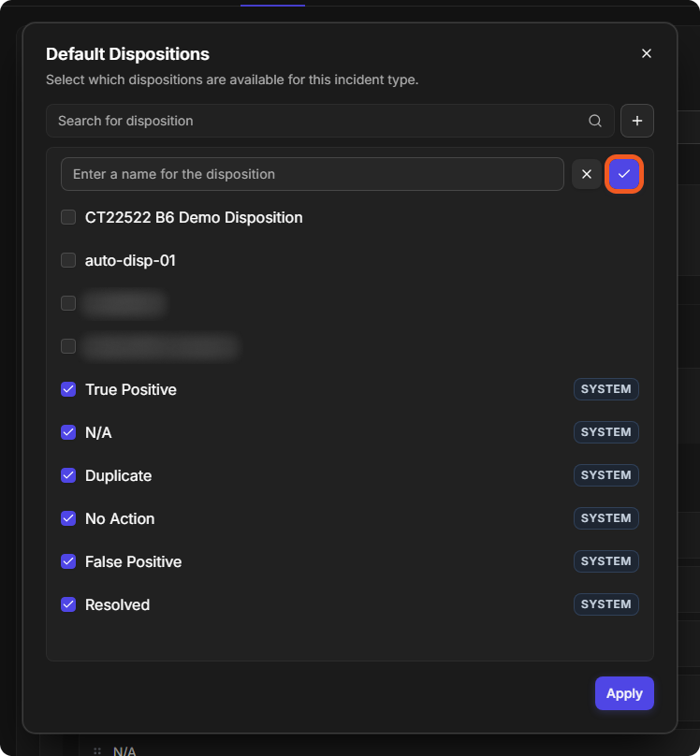
Task: Click the Resolved label text
Action: click(118, 604)
